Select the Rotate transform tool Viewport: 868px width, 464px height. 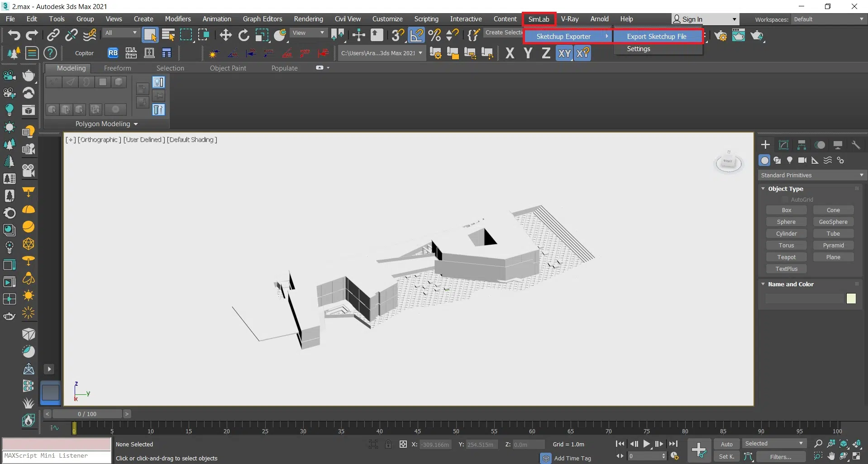coord(243,35)
